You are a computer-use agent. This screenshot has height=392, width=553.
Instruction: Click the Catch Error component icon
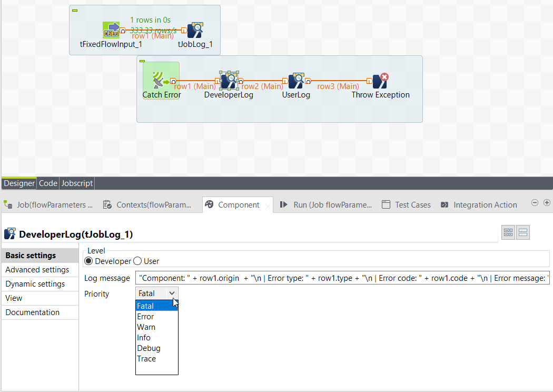161,79
